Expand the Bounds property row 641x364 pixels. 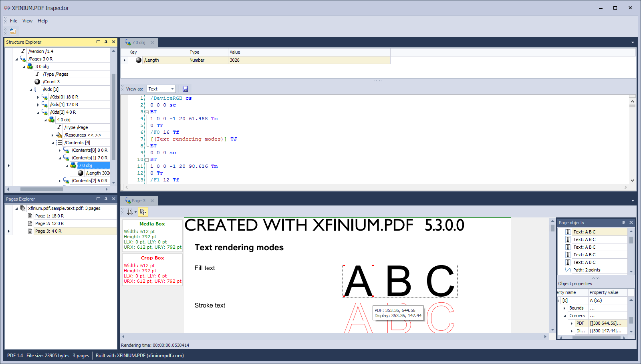pos(564,308)
